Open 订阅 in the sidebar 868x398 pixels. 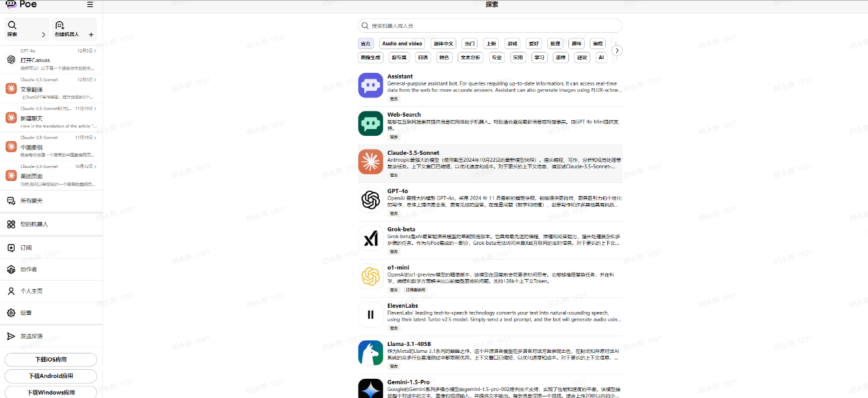(x=51, y=248)
